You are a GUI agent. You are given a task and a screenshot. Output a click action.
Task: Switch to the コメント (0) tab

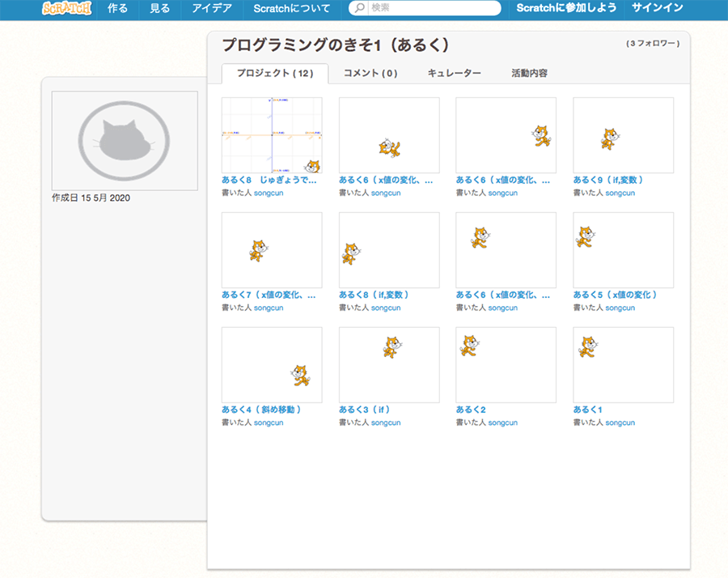pos(370,74)
